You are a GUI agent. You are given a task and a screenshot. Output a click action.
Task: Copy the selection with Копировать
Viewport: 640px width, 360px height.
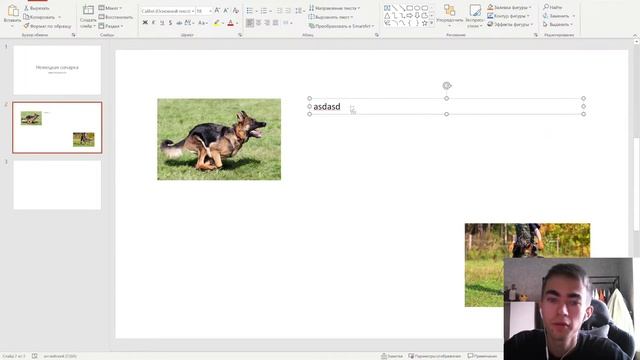pos(40,17)
